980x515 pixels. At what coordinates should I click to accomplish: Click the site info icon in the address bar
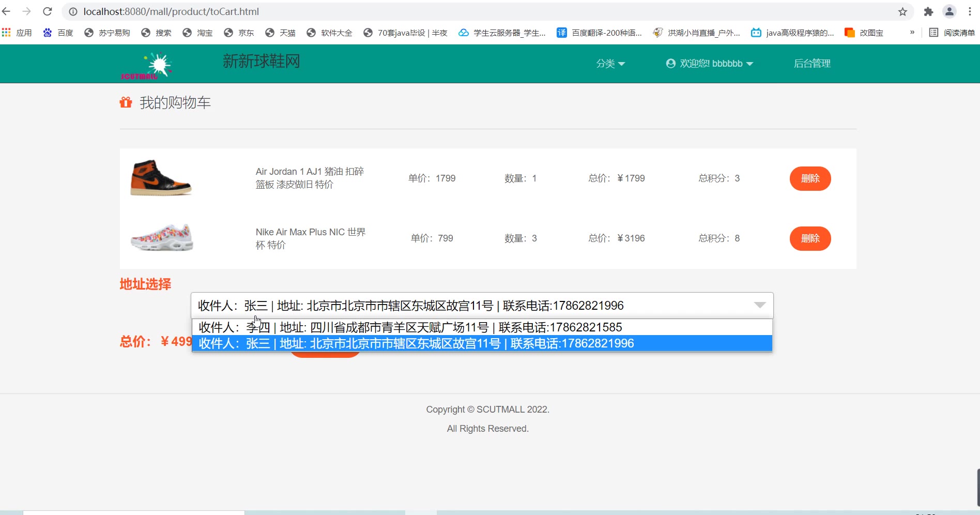click(73, 11)
